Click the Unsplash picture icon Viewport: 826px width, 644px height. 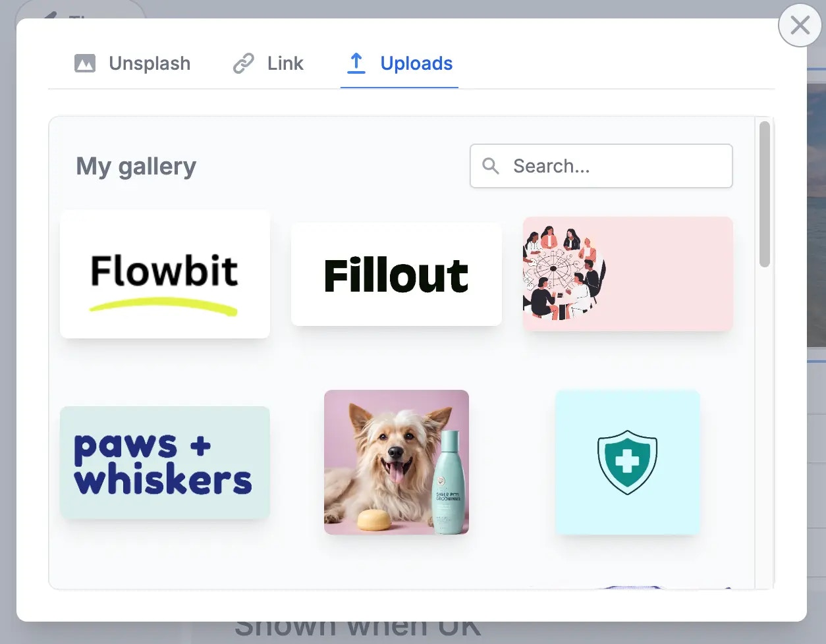(x=85, y=63)
